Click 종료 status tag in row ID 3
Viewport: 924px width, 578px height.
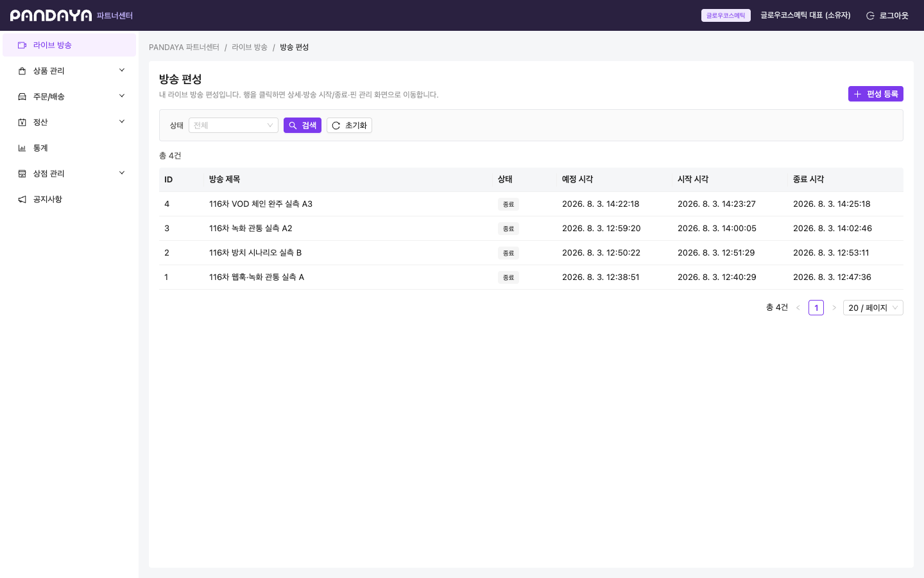click(x=508, y=229)
